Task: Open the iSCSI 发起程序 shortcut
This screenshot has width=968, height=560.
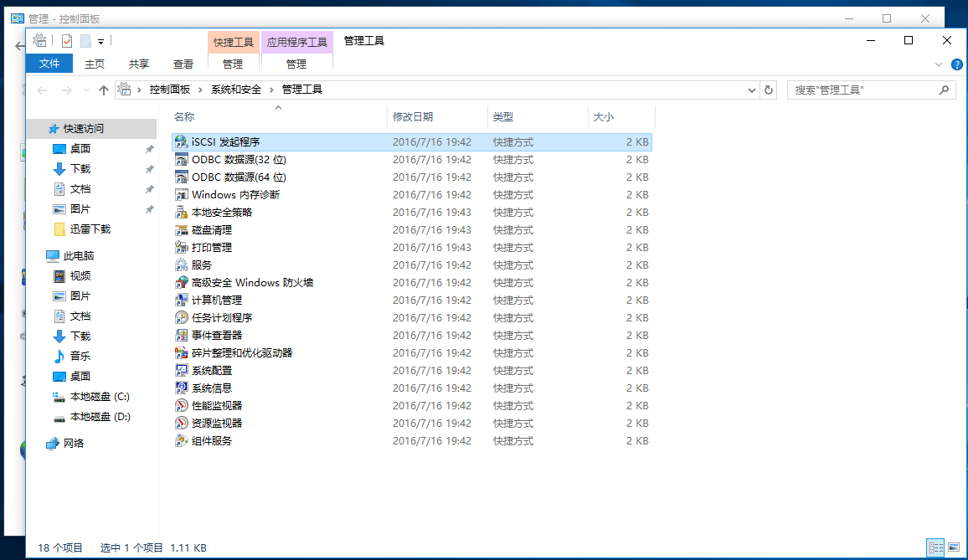Action: [x=226, y=141]
